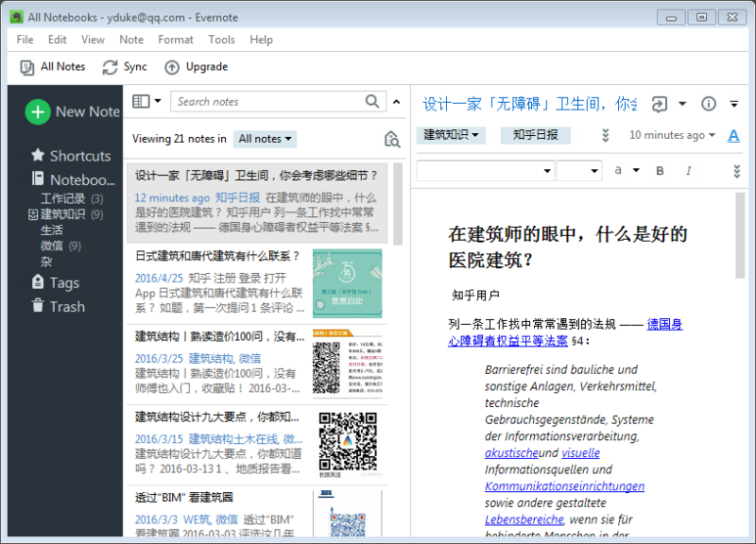Click the search magnifier icon
The image size is (756, 544).
[x=373, y=102]
